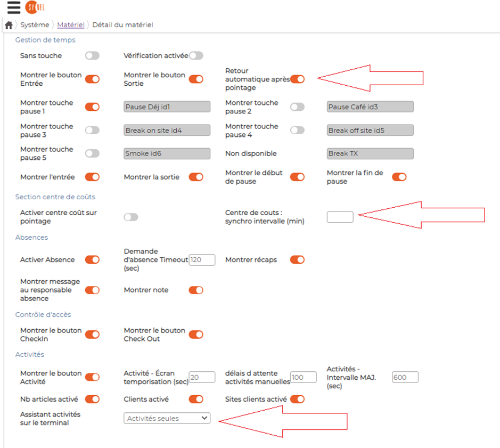Viewport: 500px width, 448px height.
Task: Toggle Montrer touche pause 2
Action: [298, 107]
